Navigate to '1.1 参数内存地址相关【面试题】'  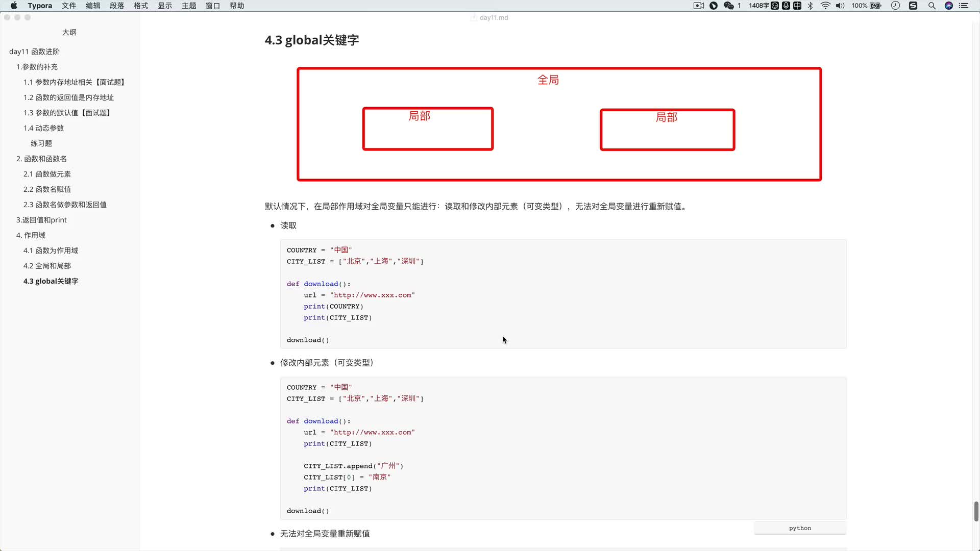click(75, 82)
